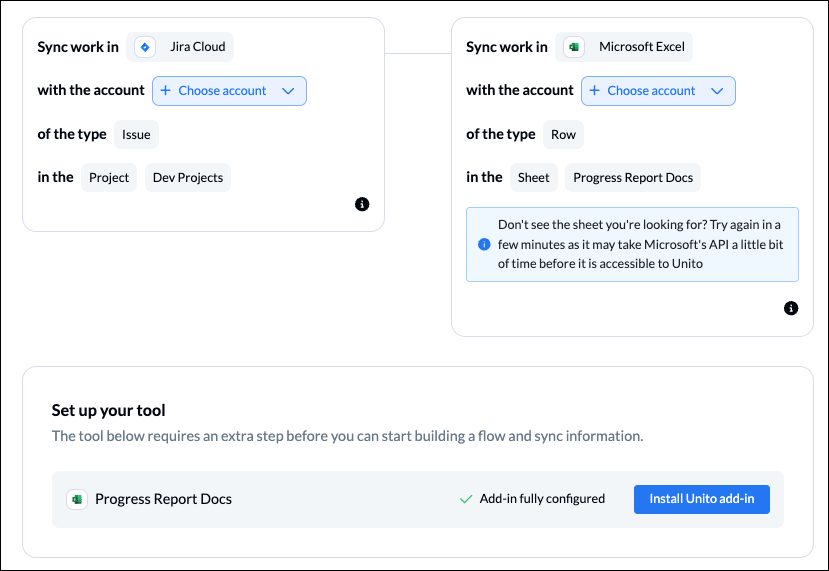Click plus icon in Jira Choose account
This screenshot has height=571, width=829.
[x=165, y=90]
